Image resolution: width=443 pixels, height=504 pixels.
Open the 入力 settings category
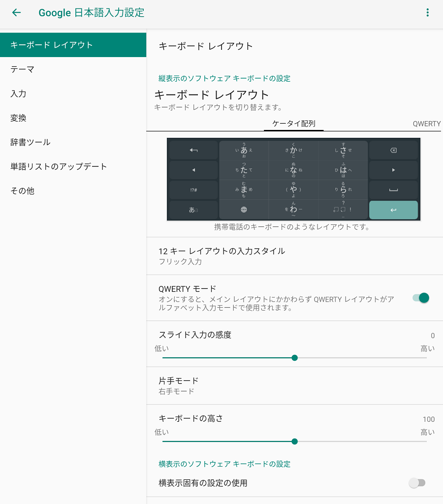coord(73,94)
